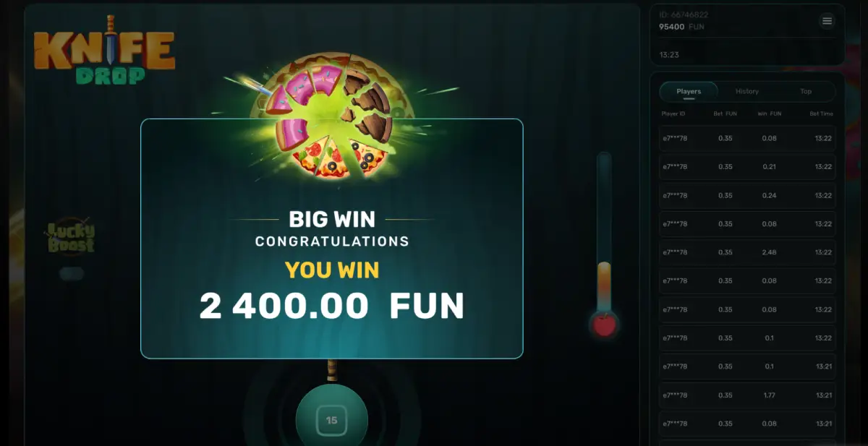
Task: Click the Lucky Boost icon
Action: coord(71,237)
